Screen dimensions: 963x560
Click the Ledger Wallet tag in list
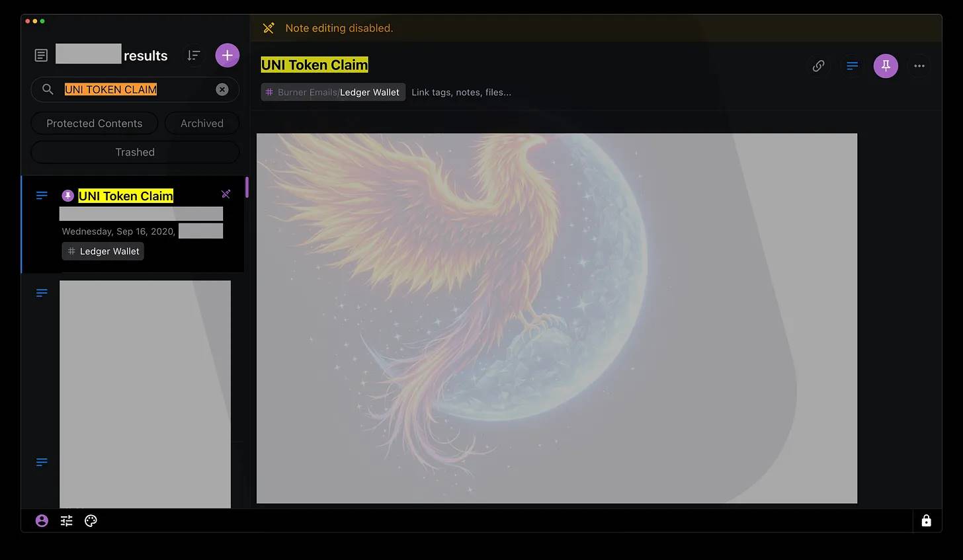(103, 251)
